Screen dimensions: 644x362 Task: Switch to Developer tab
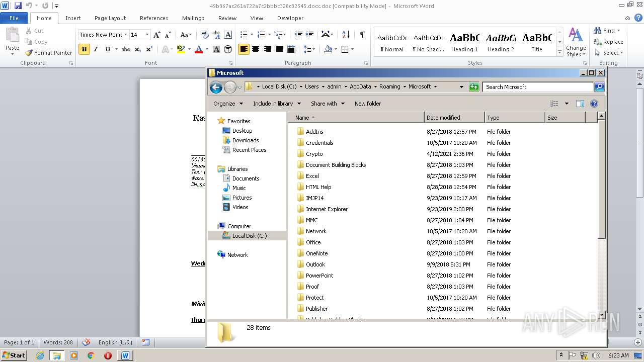click(x=290, y=18)
